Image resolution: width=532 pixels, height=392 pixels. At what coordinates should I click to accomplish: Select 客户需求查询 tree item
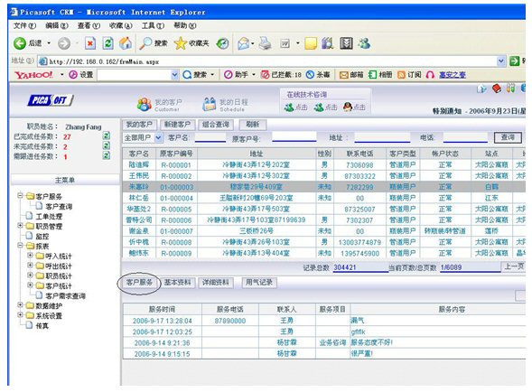(x=65, y=296)
